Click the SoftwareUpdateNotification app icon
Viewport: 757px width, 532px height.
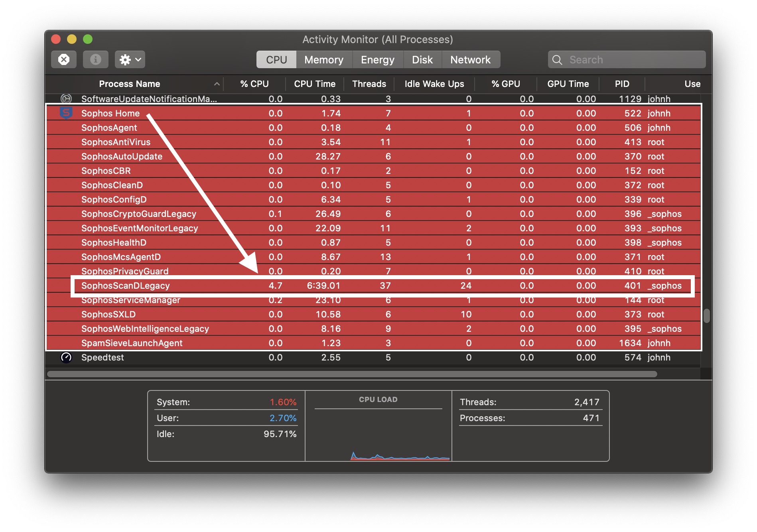(66, 99)
